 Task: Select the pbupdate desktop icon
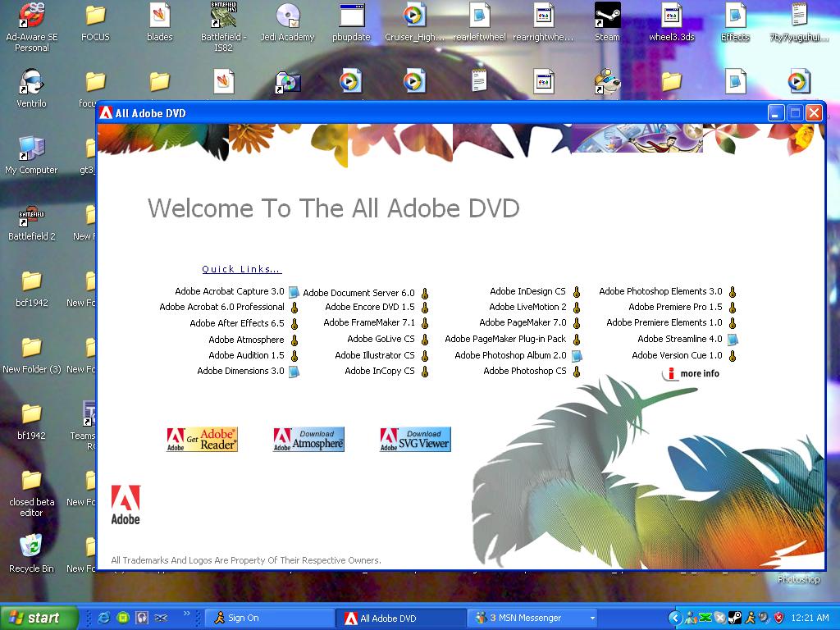(x=351, y=22)
